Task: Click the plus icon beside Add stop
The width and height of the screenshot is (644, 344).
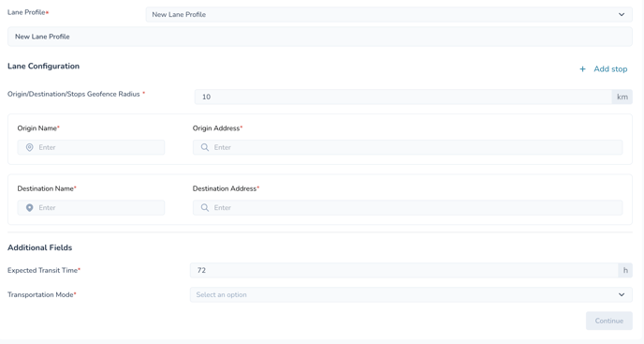Action: click(x=582, y=69)
